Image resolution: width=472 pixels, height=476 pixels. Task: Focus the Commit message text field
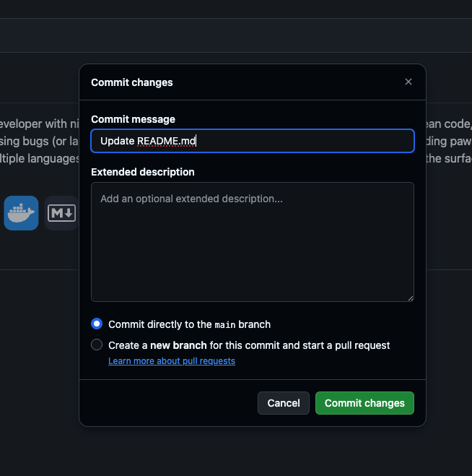[253, 141]
